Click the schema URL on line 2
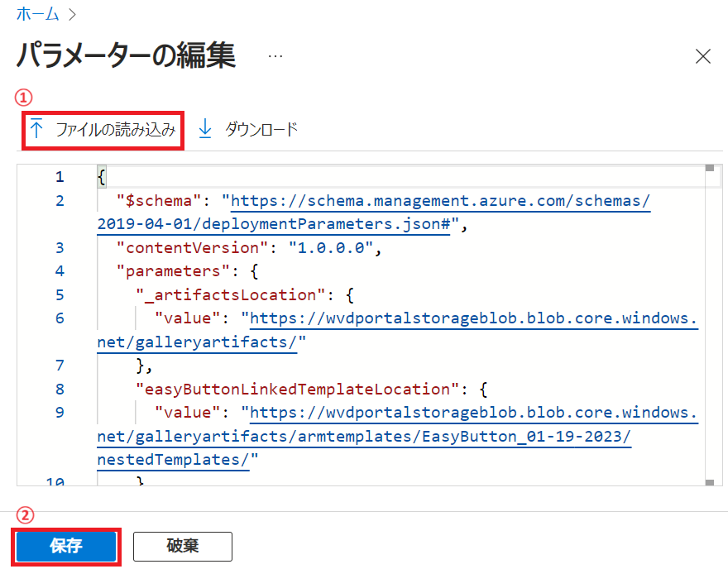This screenshot has width=728, height=569. (440, 201)
